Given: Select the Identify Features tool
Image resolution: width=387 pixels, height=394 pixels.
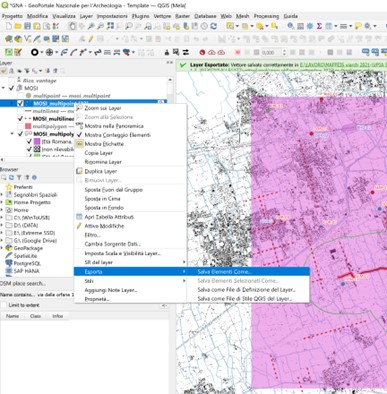Looking at the screenshot, I should [291, 26].
